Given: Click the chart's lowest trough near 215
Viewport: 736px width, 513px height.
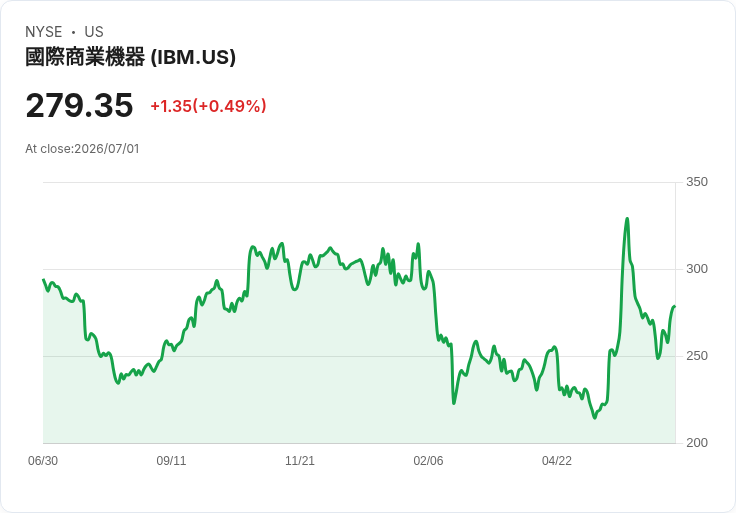Looking at the screenshot, I should pyautogui.click(x=595, y=418).
